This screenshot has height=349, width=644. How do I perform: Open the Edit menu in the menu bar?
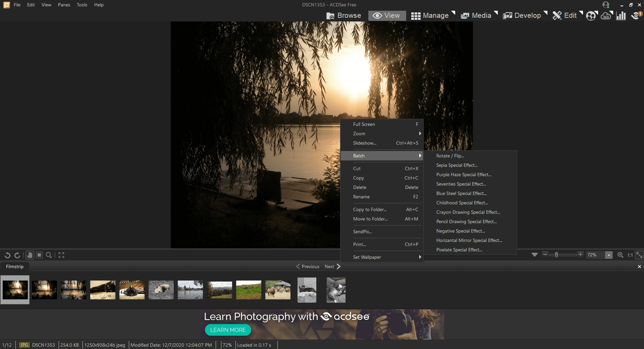pyautogui.click(x=31, y=5)
